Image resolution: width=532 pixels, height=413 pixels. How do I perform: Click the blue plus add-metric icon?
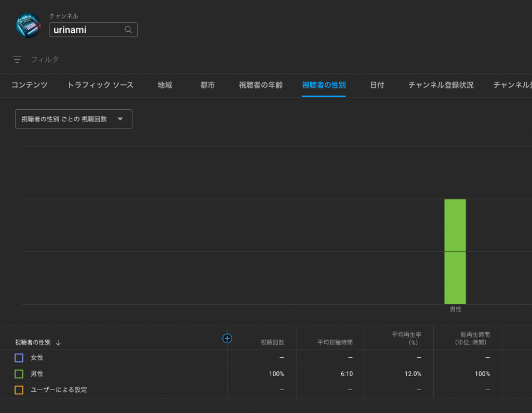[227, 339]
